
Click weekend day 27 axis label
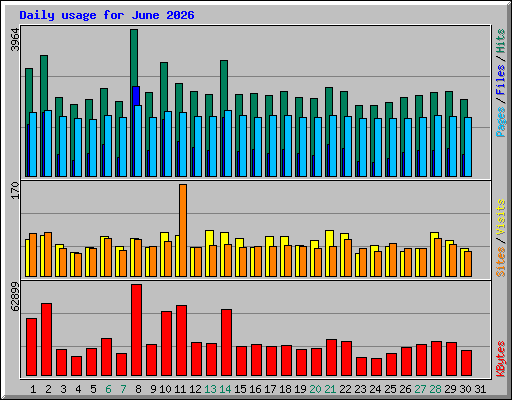point(420,389)
